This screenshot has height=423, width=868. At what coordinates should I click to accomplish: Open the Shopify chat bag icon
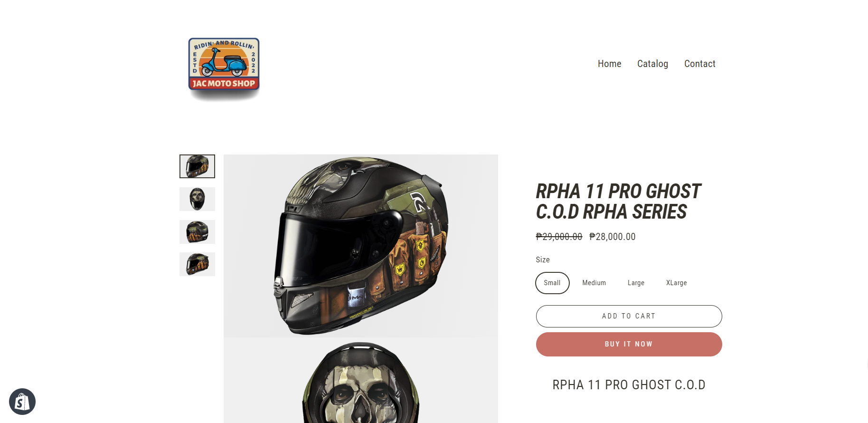click(22, 402)
